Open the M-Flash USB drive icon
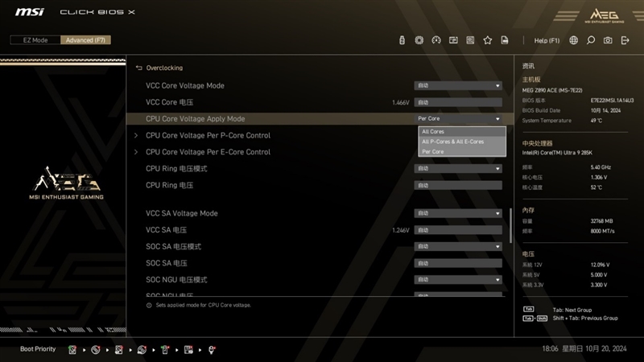 click(x=402, y=40)
